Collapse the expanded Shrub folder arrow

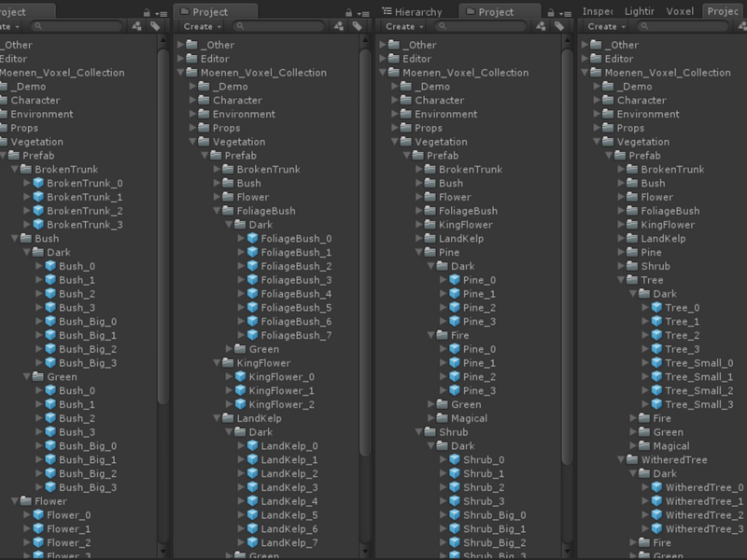(418, 431)
